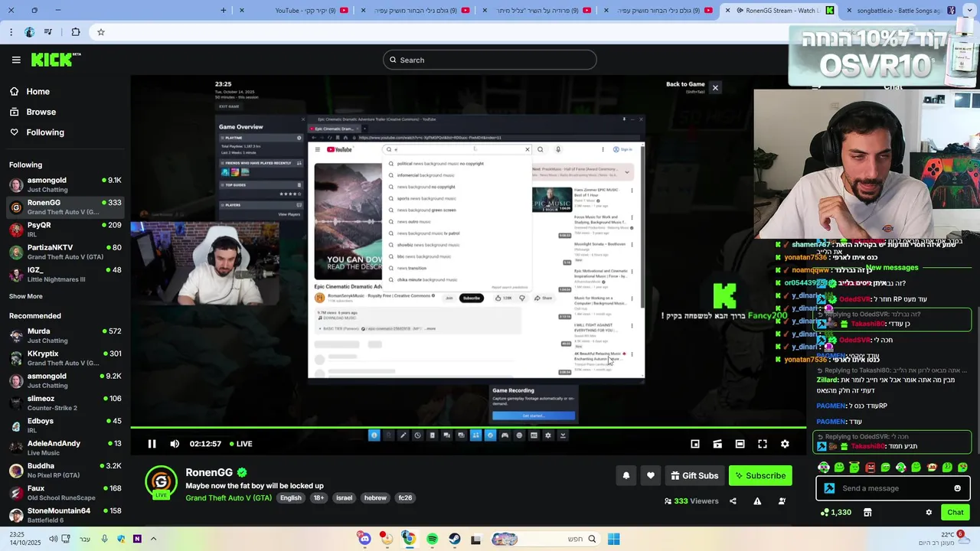The height and width of the screenshot is (551, 980).
Task: Switch to songbattle.io browser tab
Action: coord(901,10)
